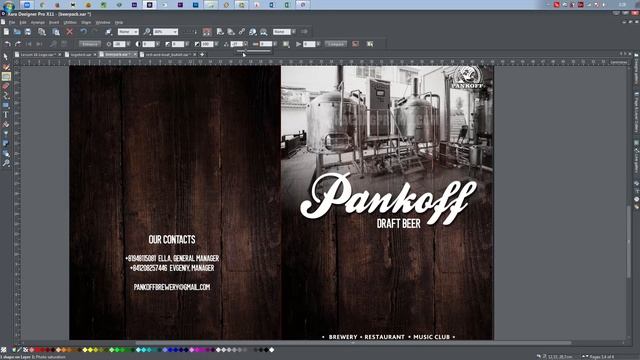Select the Shadow tool in left toolbar

pos(6,144)
